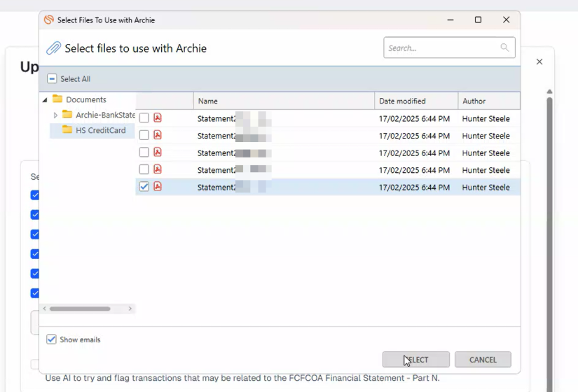Select the Archie-BankState tree folder label
This screenshot has height=392, width=578.
(x=105, y=115)
